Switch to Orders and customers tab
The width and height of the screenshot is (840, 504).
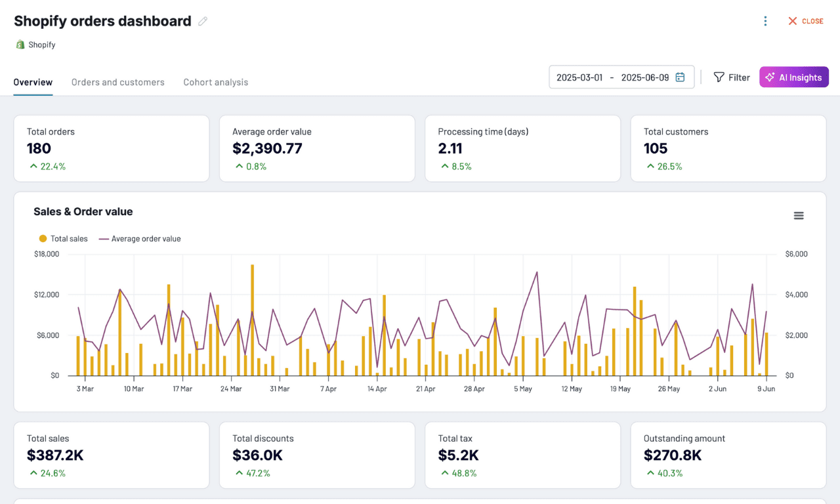118,82
